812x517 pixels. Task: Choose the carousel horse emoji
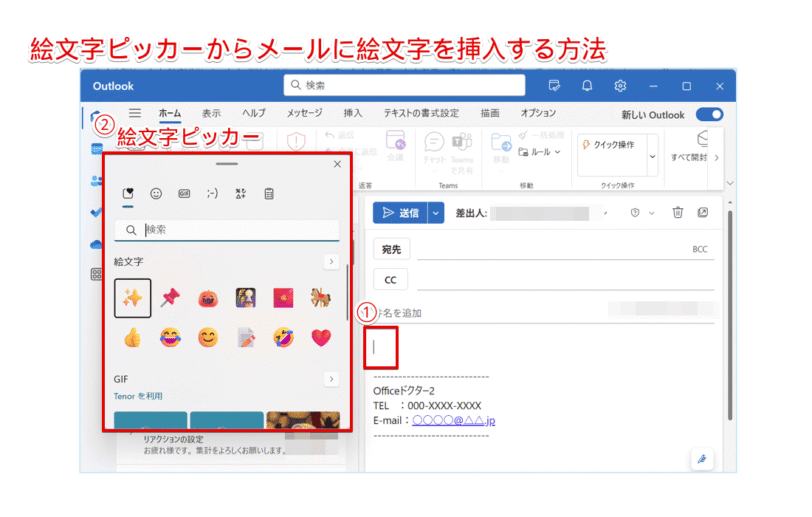click(321, 297)
